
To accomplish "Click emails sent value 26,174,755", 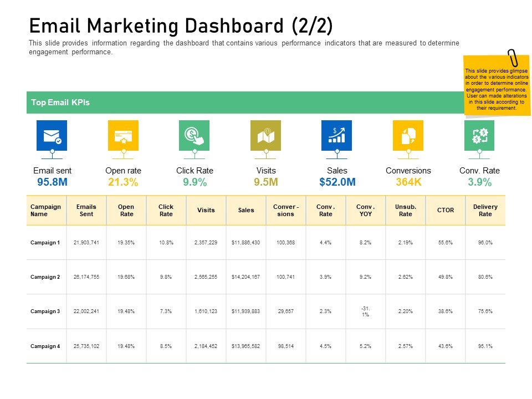I will click(x=86, y=277).
